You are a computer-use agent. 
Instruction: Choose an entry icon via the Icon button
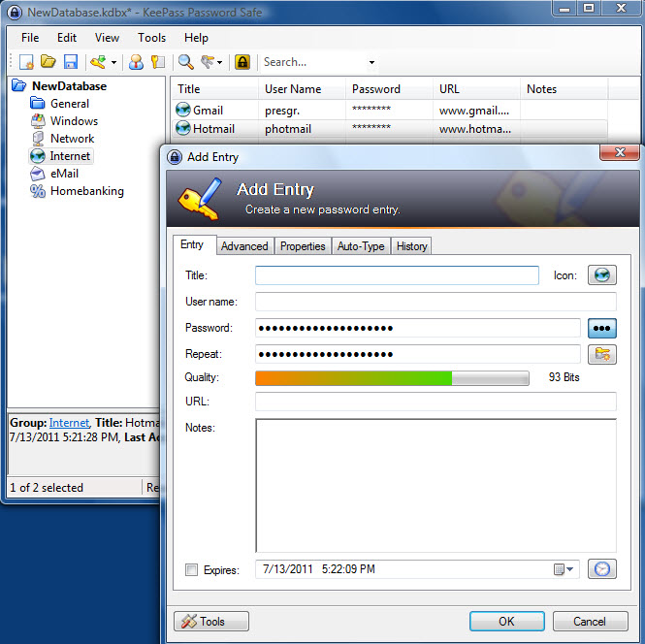tap(601, 275)
